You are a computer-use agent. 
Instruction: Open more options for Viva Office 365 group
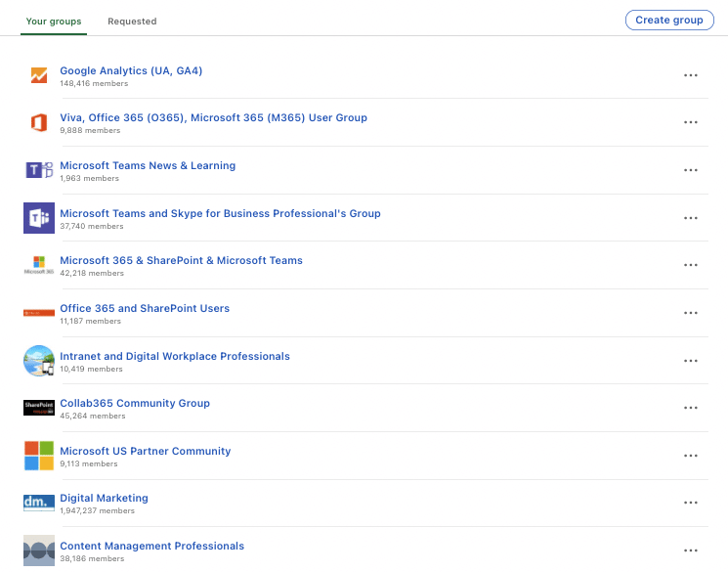[691, 122]
